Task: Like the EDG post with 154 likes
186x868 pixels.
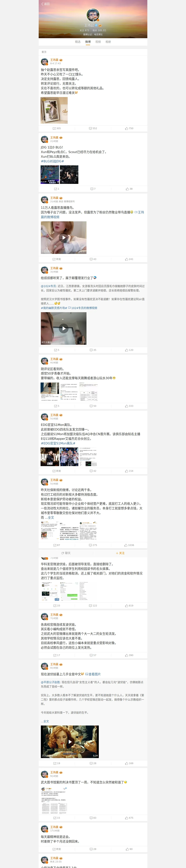Action: point(129,471)
